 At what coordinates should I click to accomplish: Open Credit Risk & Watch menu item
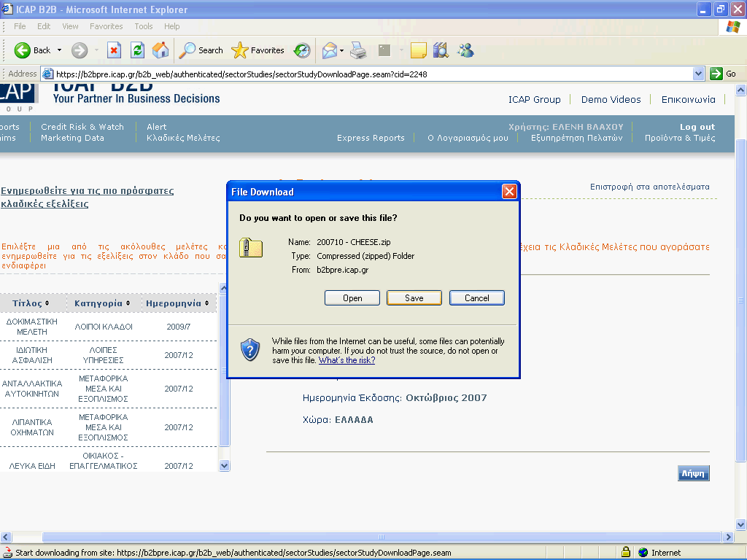pos(82,127)
